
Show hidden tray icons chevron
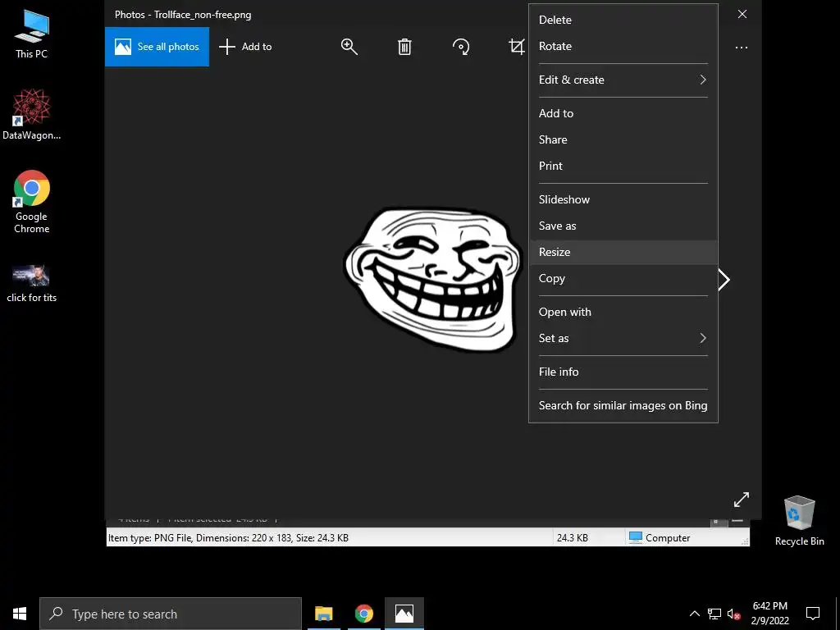[x=694, y=614]
